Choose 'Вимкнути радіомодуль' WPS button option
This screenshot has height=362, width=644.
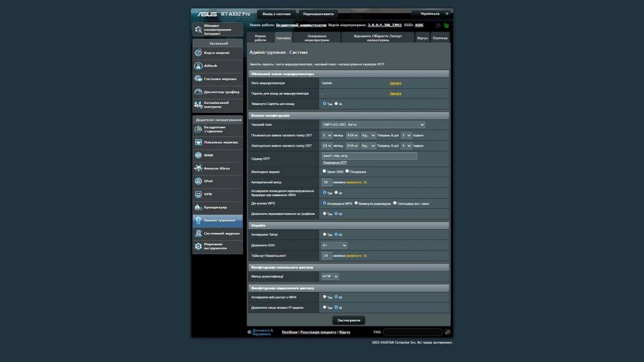pos(356,203)
